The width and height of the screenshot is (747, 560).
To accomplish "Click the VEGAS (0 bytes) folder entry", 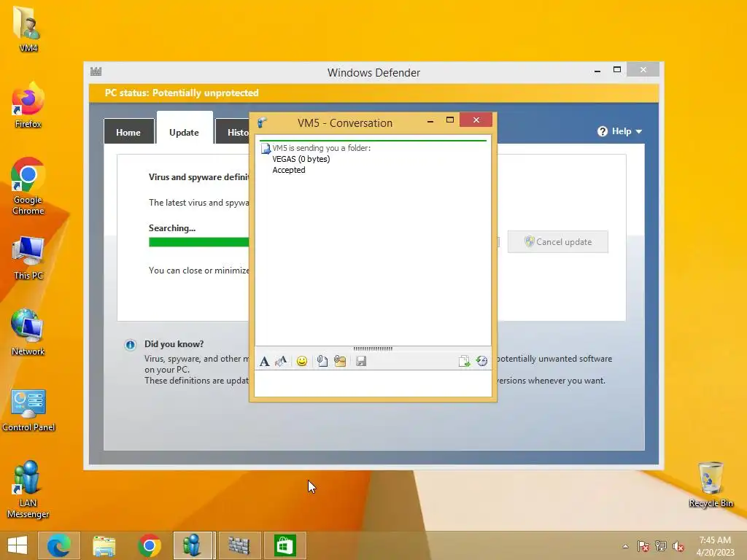I will coord(301,159).
